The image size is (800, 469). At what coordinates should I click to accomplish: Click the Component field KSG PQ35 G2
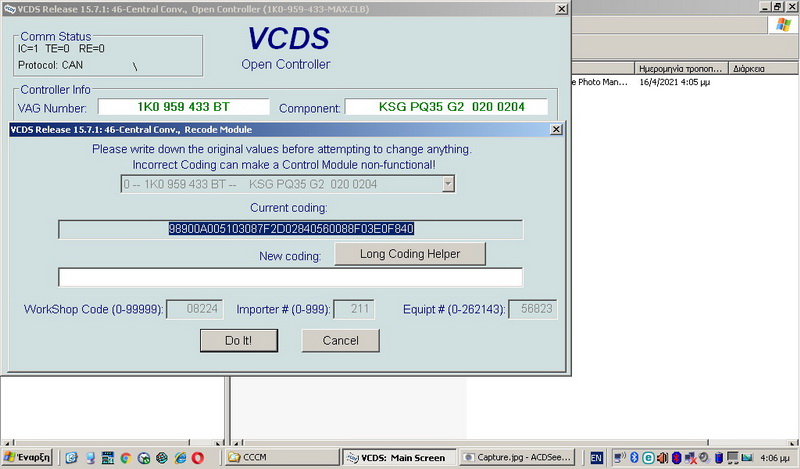click(x=446, y=107)
